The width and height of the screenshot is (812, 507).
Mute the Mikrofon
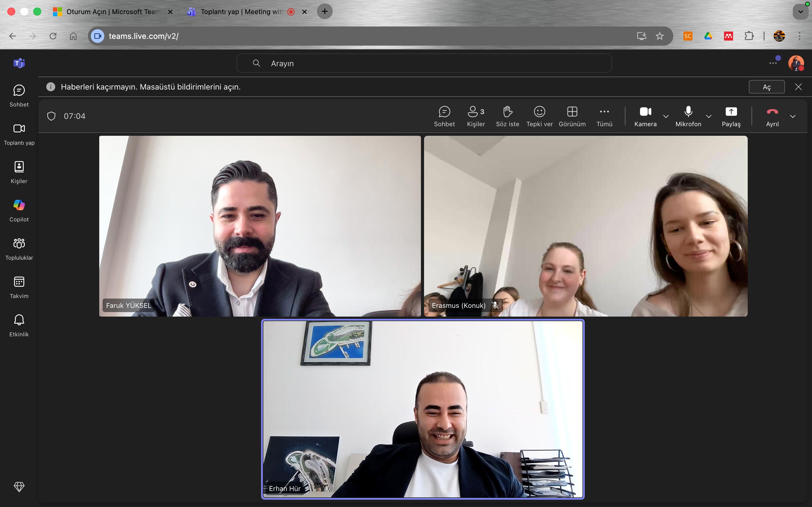(x=688, y=116)
